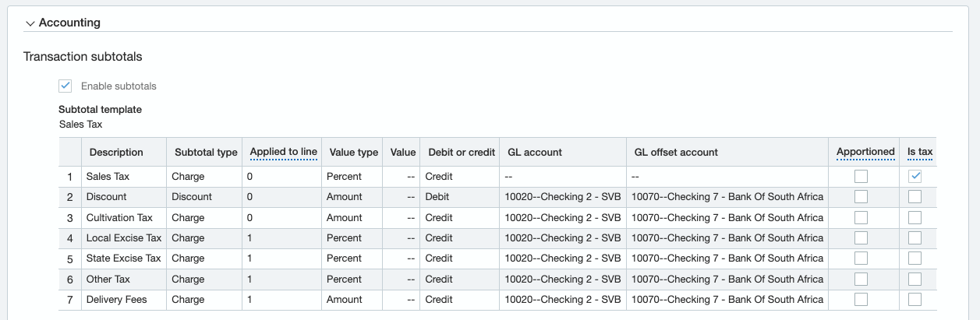980x320 pixels.
Task: Click GL account cell for Cultivation Tax
Action: tap(562, 217)
